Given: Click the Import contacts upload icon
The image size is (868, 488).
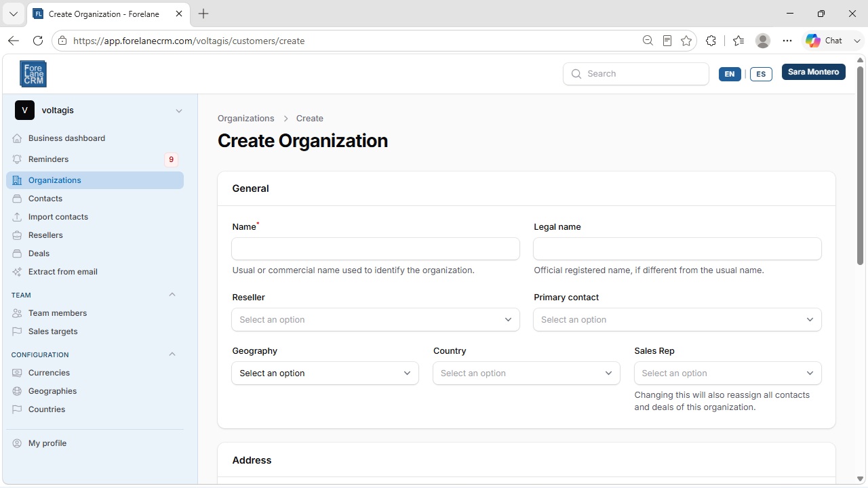Looking at the screenshot, I should tap(17, 217).
